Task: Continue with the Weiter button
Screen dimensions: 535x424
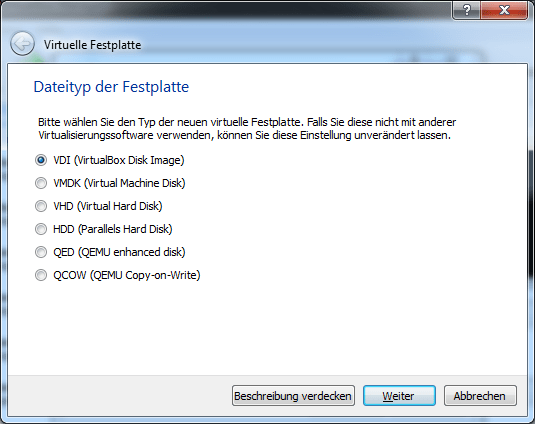Action: coord(399,396)
